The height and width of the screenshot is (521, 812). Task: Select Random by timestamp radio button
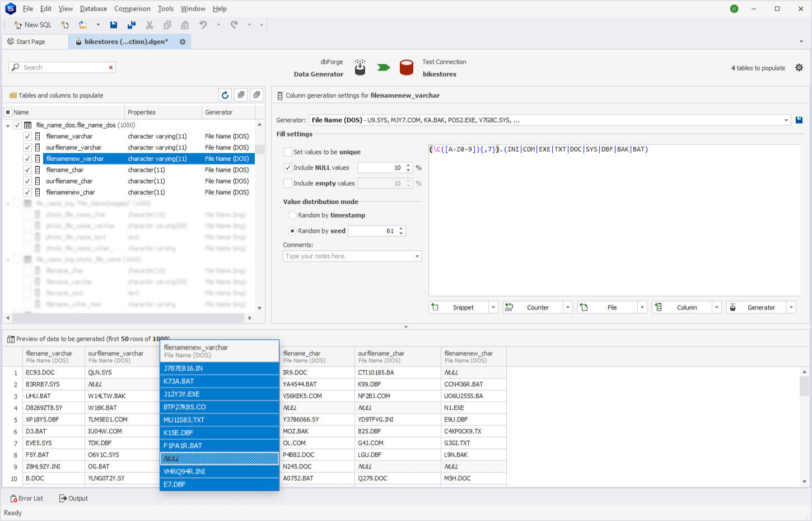click(292, 215)
